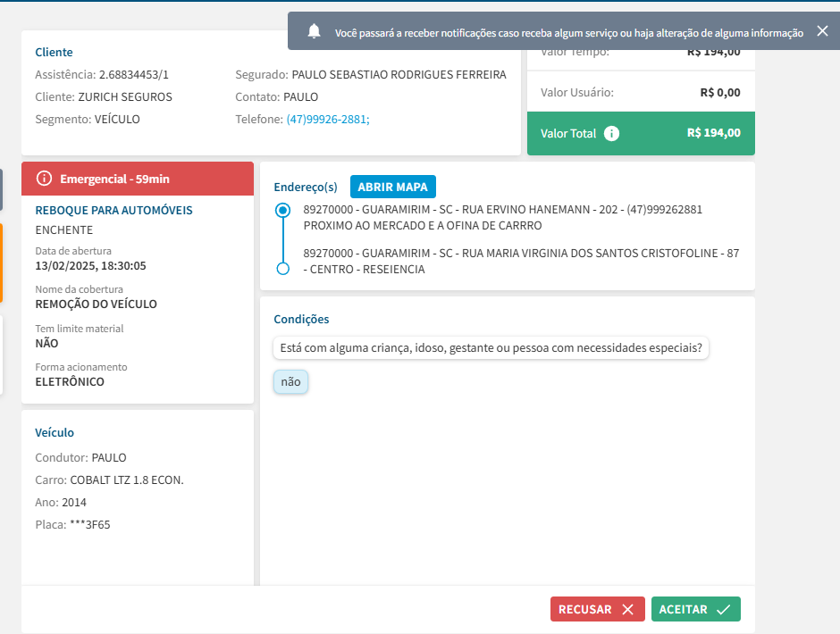
Task: Click the REBOQUE PARA AUTOMÓVEIS title
Action: click(x=113, y=211)
